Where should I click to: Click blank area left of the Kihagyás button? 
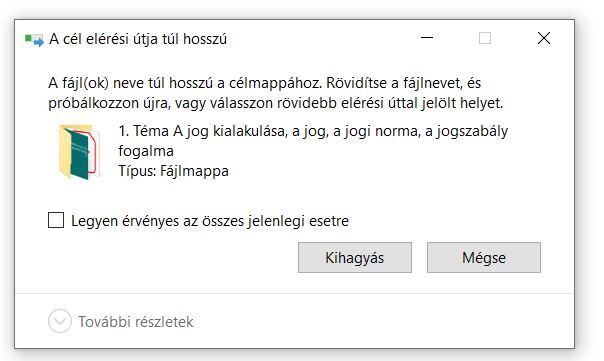pyautogui.click(x=173, y=257)
